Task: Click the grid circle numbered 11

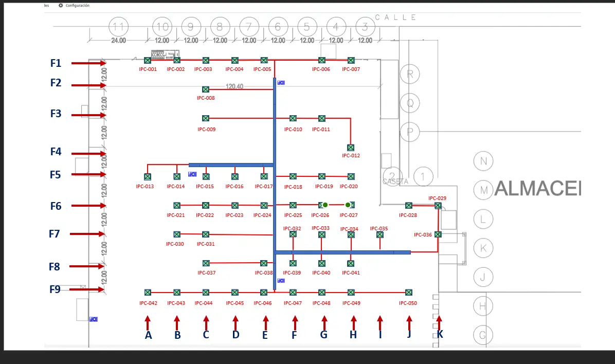Action: (118, 27)
